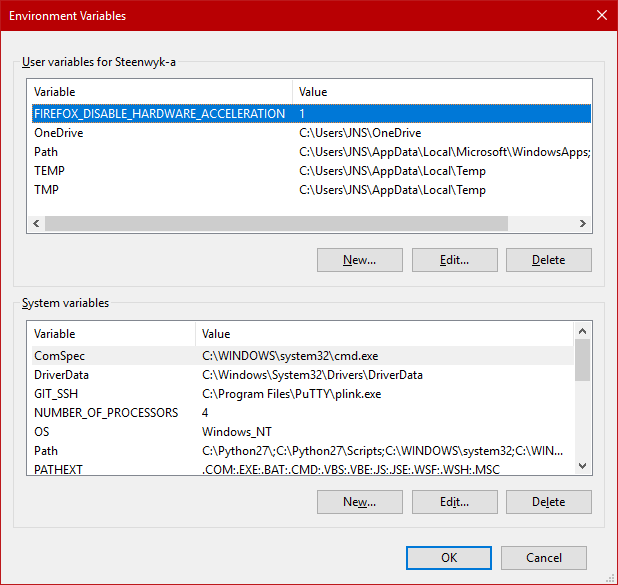
Task: Select the FIREFOX_DISABLE_HARDWARE_ACCELERATION variable row
Action: 160,114
